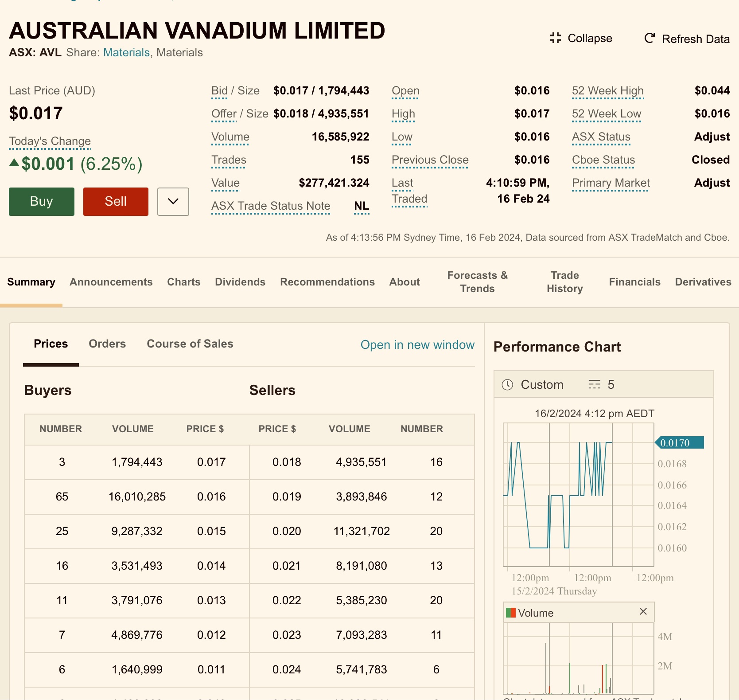The width and height of the screenshot is (739, 700).
Task: Click buyer volume 4,869,776 cell
Action: [x=137, y=635]
